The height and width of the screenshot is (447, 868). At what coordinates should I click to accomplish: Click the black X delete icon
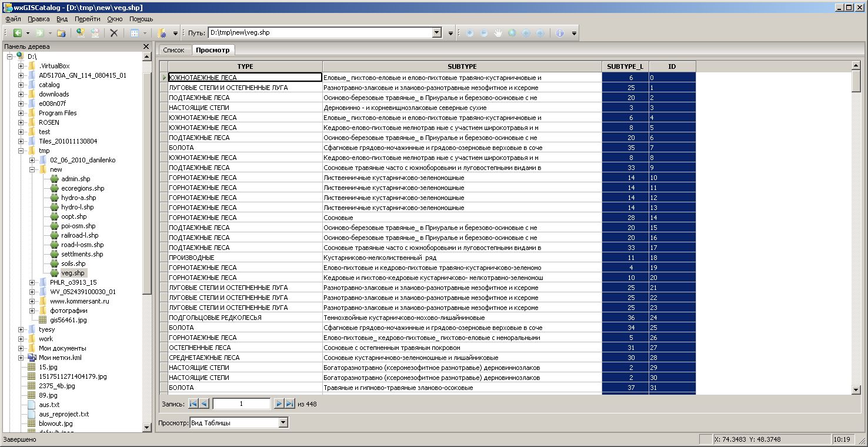[x=114, y=33]
